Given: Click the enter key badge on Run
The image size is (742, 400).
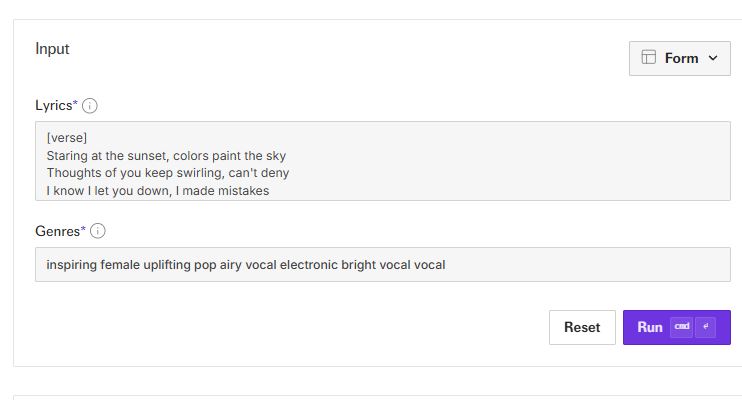Looking at the screenshot, I should point(706,327).
